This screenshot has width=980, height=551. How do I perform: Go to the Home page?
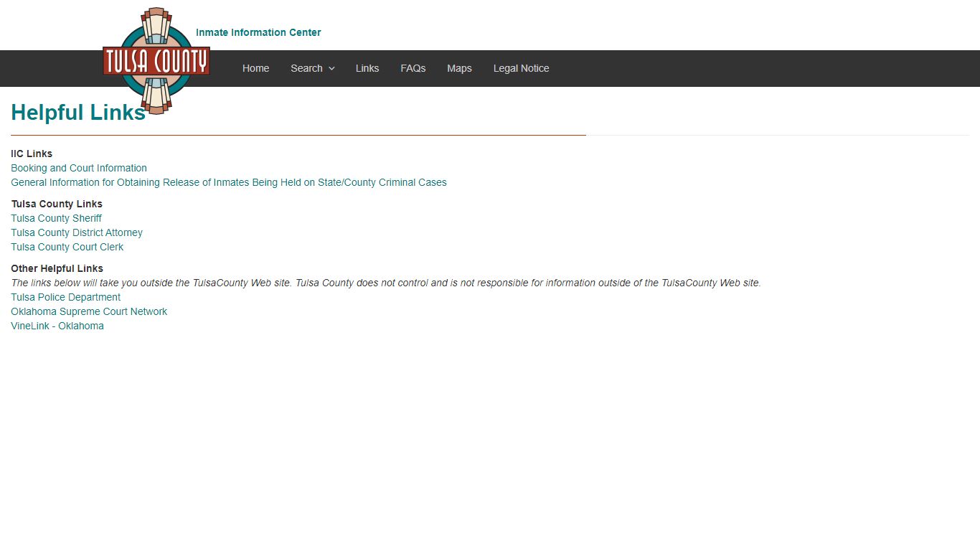pos(255,68)
